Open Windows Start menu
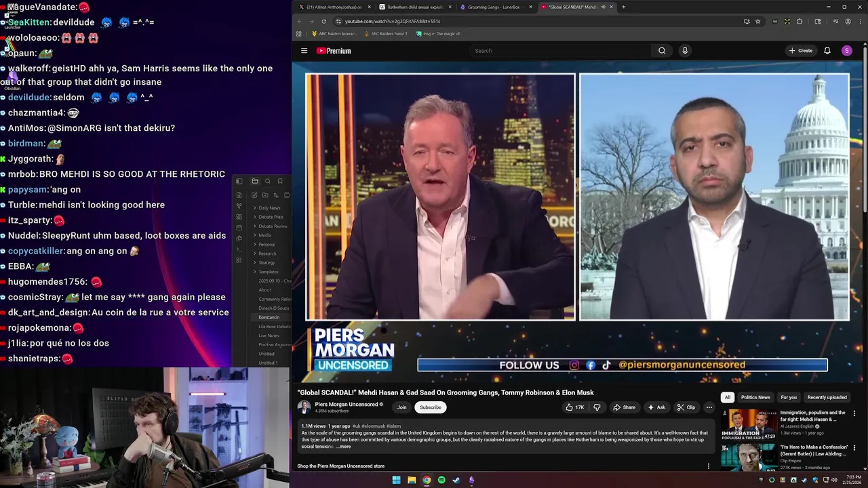This screenshot has height=488, width=868. (x=396, y=480)
